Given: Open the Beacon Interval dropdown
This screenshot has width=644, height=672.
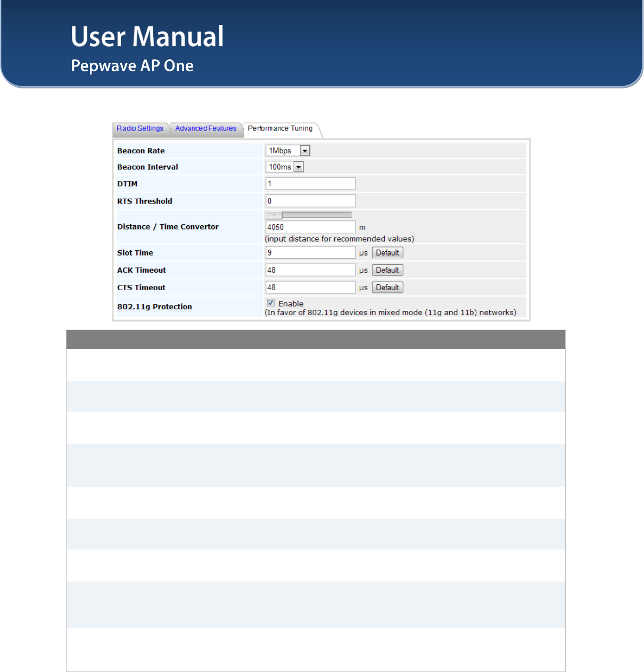Looking at the screenshot, I should (x=285, y=167).
